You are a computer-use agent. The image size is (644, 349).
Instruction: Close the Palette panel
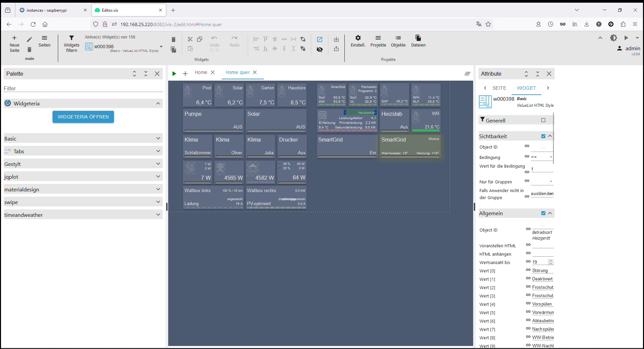(x=157, y=74)
